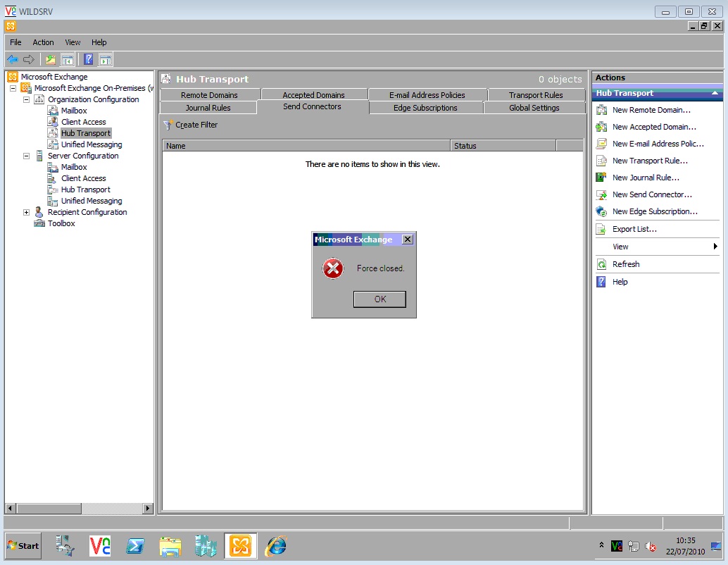The height and width of the screenshot is (565, 728).
Task: Click the New Accepted Domain icon
Action: pyautogui.click(x=602, y=127)
